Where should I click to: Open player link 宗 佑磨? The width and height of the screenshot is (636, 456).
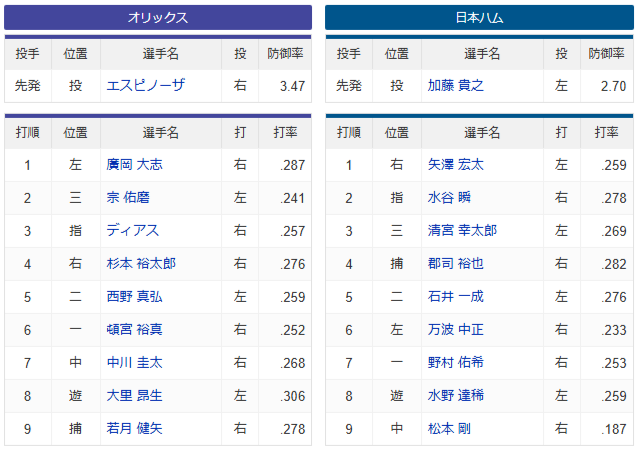(128, 198)
